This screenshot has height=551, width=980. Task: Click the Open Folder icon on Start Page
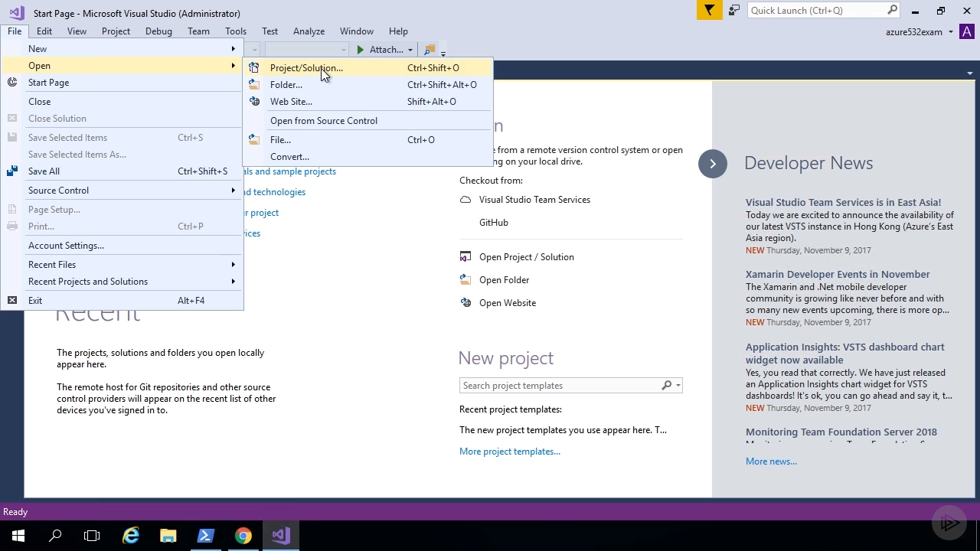click(465, 280)
